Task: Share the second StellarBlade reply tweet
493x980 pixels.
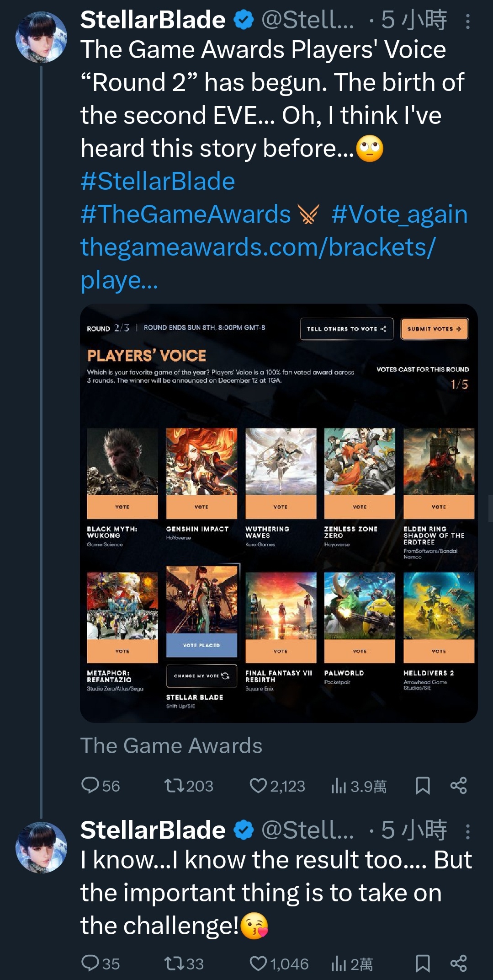Action: [459, 963]
